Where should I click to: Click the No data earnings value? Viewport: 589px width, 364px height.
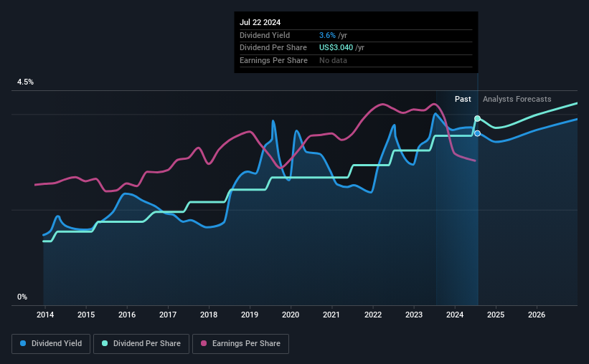coord(333,60)
